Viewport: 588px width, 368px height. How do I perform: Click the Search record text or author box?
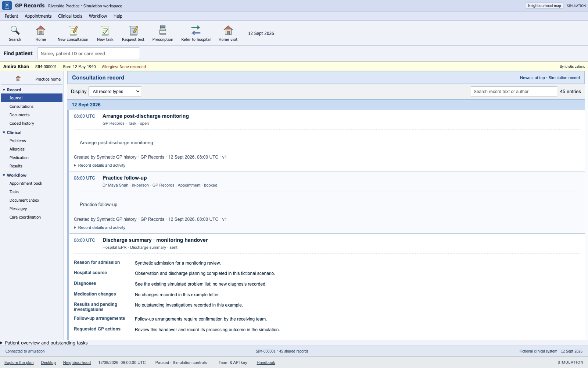pos(514,92)
